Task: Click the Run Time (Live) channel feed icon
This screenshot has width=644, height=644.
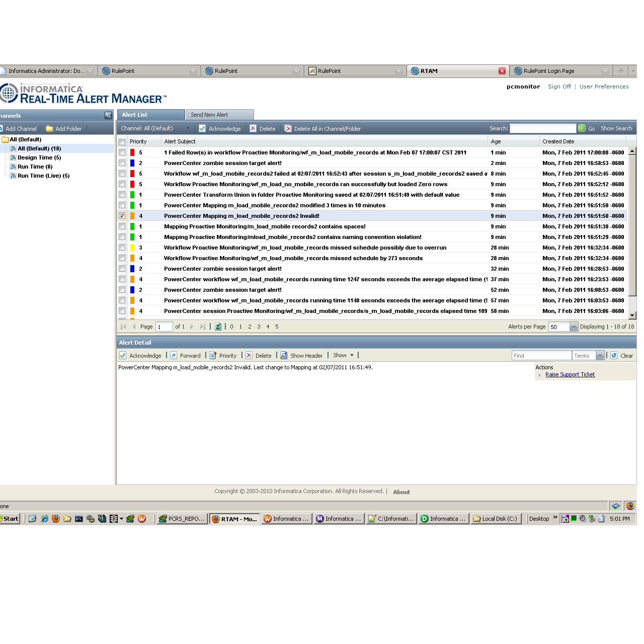Action: 13,176
